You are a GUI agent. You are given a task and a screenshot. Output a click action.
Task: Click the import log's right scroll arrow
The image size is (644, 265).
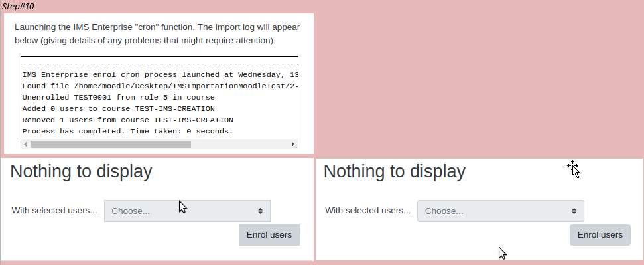tap(293, 144)
